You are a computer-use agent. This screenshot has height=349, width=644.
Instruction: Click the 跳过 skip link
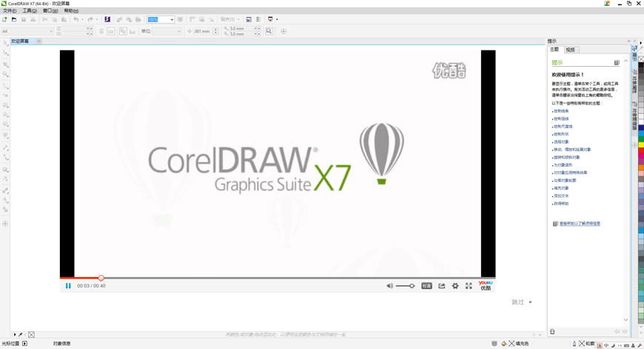click(518, 302)
